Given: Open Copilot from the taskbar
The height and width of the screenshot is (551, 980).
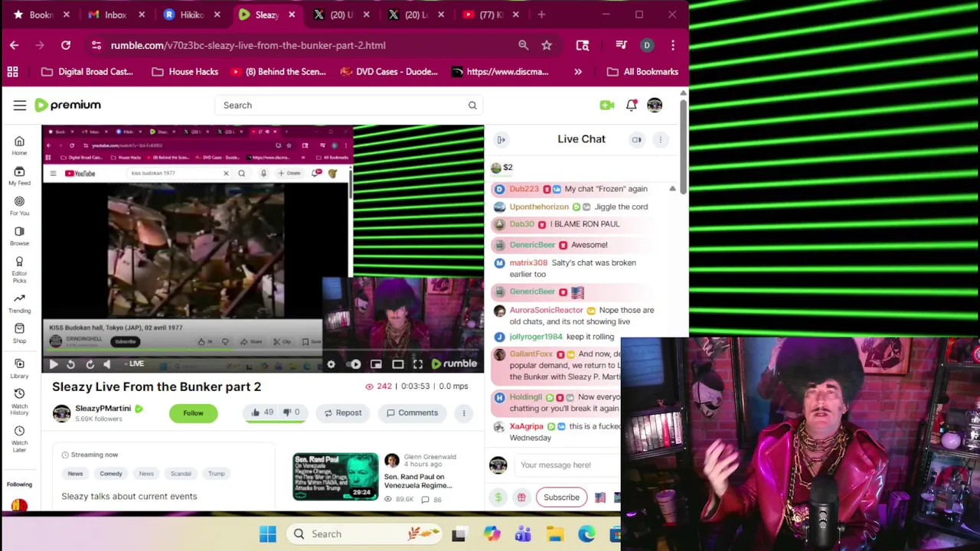Looking at the screenshot, I should (x=492, y=534).
